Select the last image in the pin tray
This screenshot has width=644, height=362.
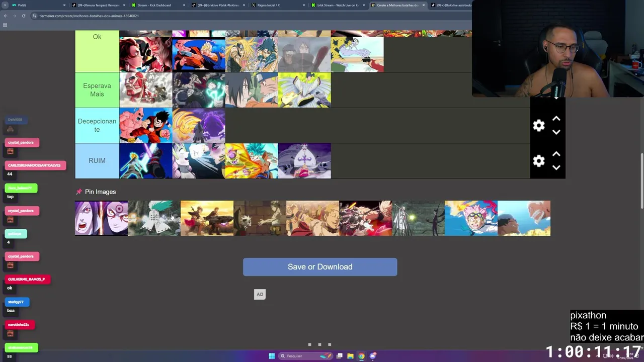[x=524, y=218]
